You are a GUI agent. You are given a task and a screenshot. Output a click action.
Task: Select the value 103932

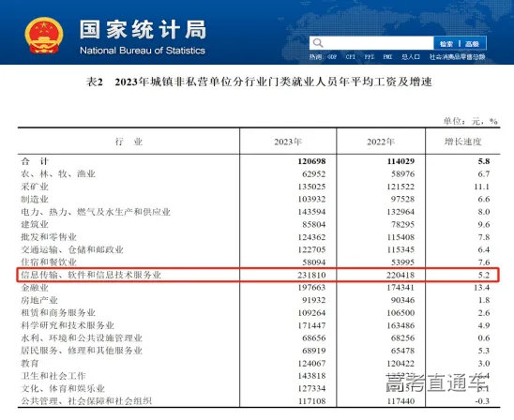pyautogui.click(x=311, y=199)
